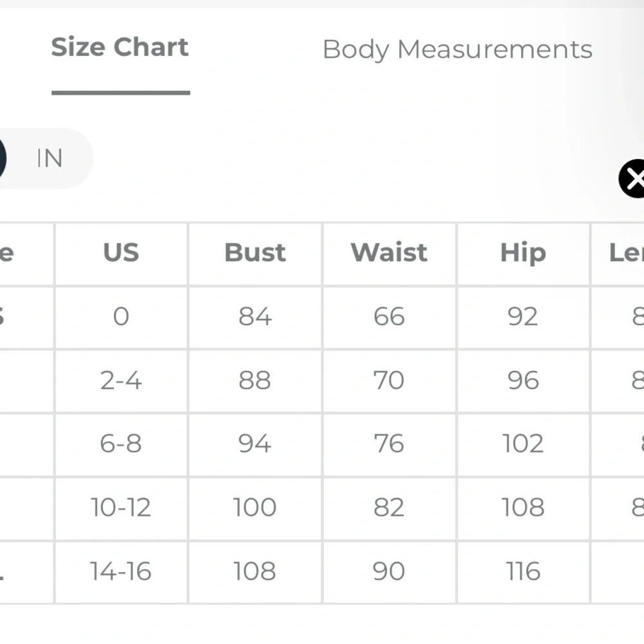Viewport: 644px width, 644px height.
Task: Click the hip value 102 cell
Action: point(523,444)
